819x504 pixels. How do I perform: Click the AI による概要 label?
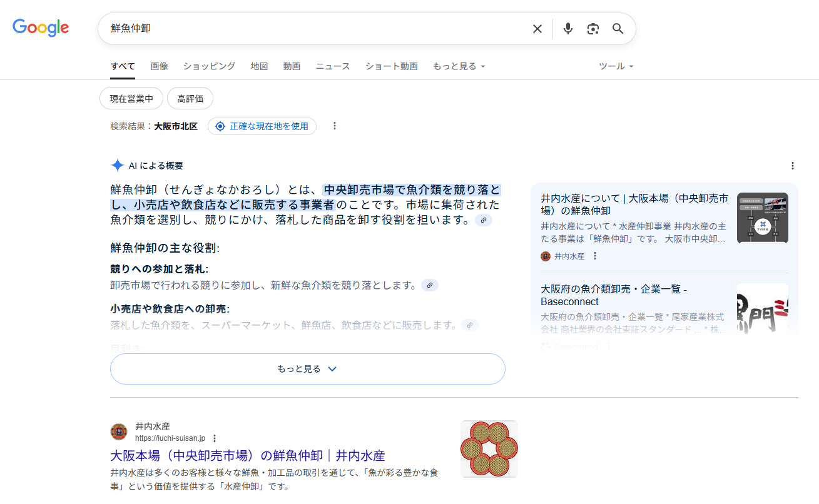156,166
